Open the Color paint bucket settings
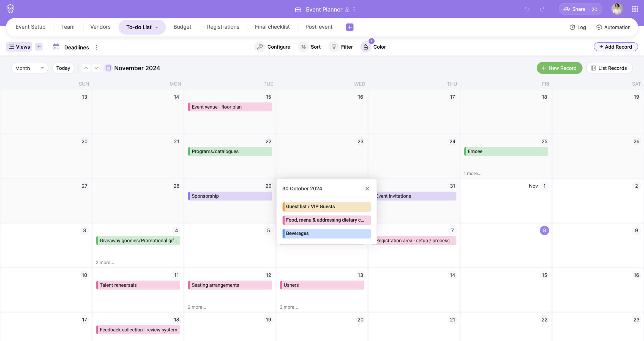This screenshot has width=644, height=341. (365, 47)
